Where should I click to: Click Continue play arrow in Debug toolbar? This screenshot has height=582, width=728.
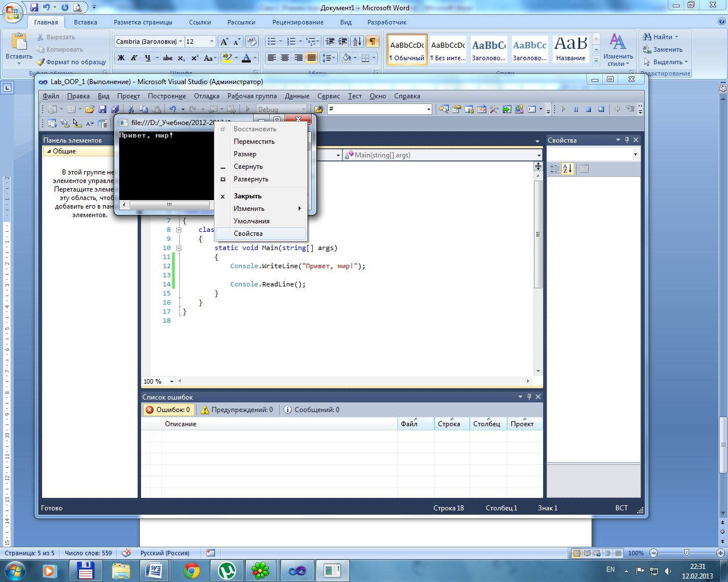pos(563,109)
